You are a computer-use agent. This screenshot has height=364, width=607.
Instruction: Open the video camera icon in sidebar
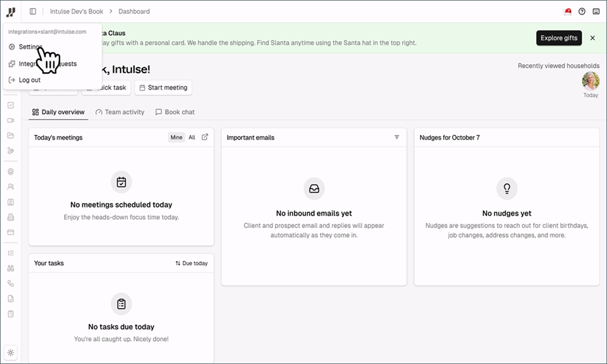11,120
